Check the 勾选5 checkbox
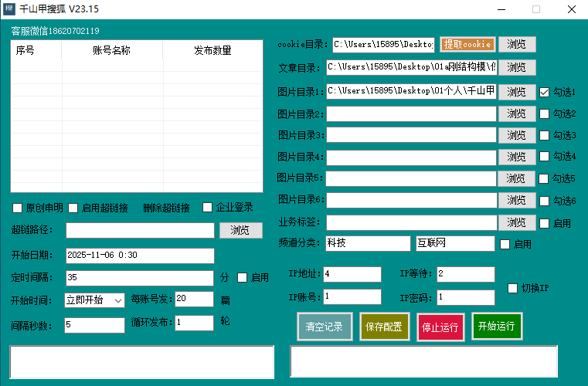588x386 pixels. [x=543, y=179]
